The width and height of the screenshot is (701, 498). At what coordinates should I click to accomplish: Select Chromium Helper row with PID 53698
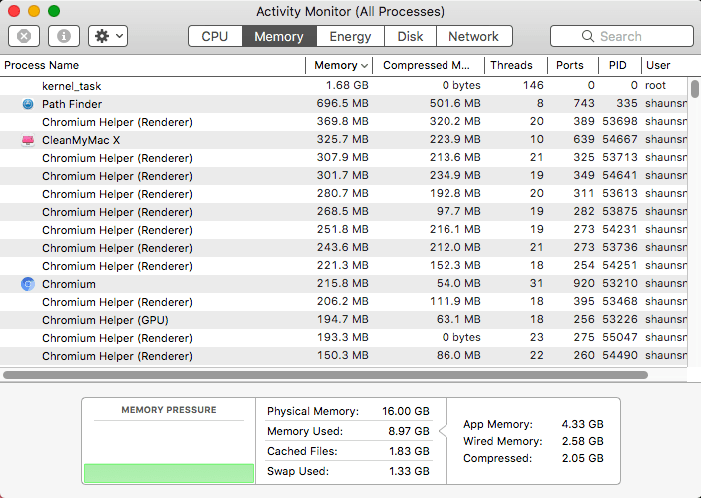click(343, 122)
